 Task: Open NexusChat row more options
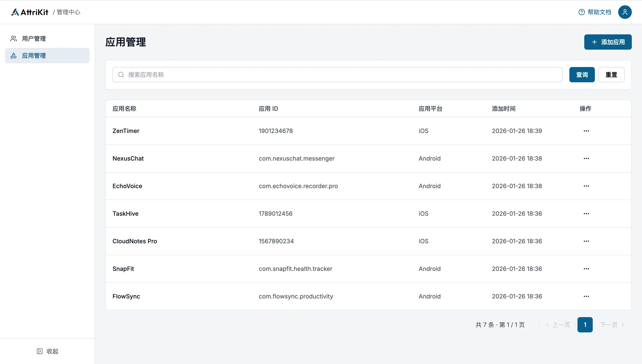(586, 158)
